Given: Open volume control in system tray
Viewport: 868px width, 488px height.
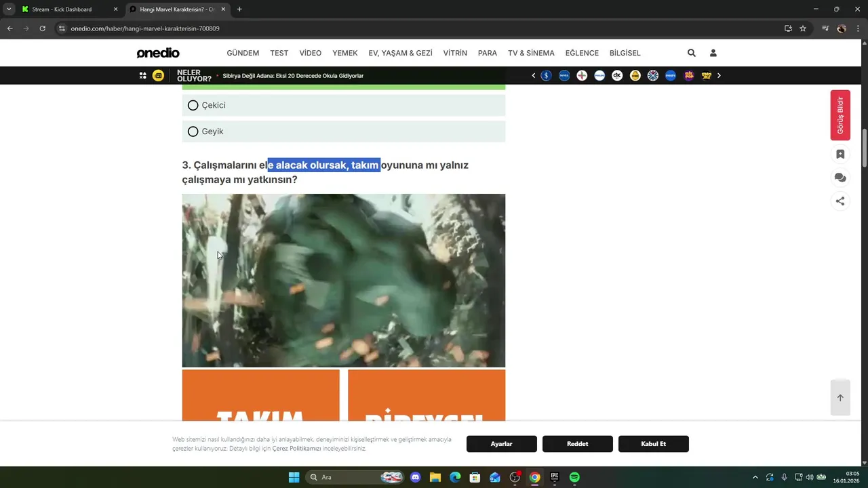Looking at the screenshot, I should (x=809, y=477).
